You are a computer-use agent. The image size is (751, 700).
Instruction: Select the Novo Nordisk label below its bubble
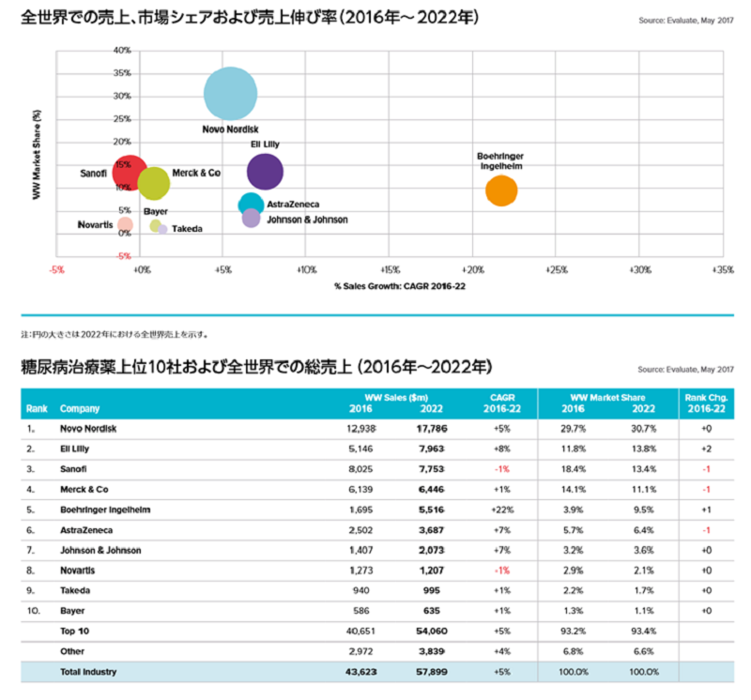[230, 129]
